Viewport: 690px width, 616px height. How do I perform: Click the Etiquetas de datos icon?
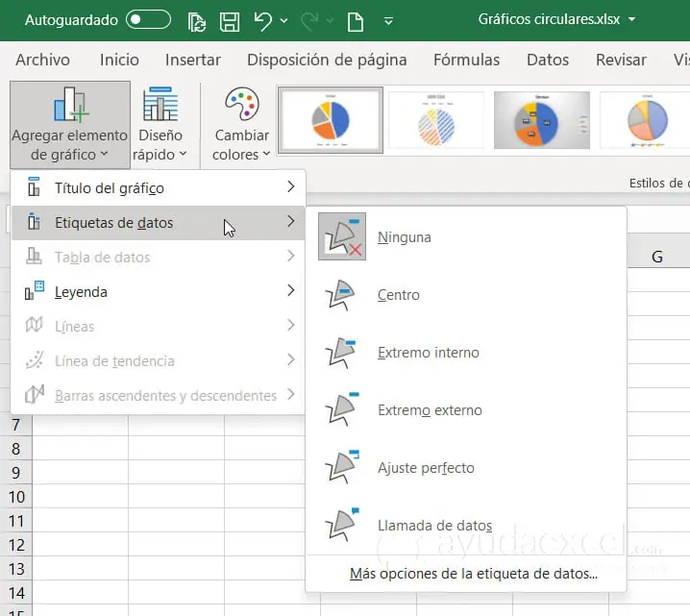34,221
